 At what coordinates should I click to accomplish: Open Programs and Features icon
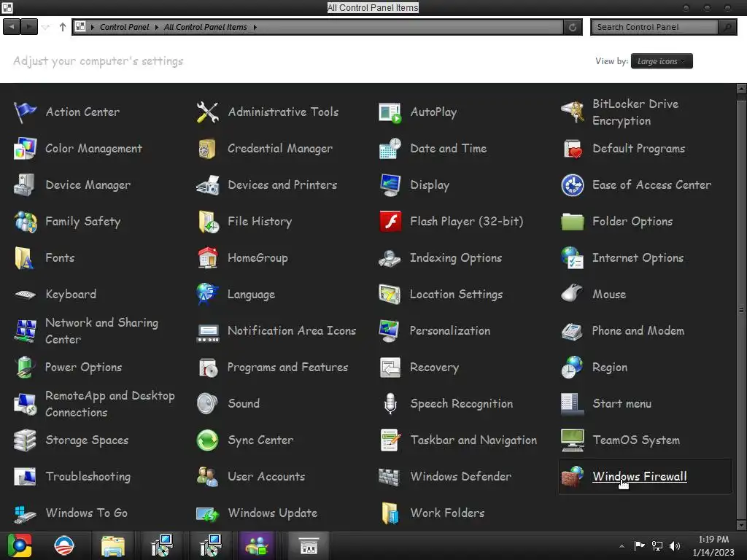208,367
